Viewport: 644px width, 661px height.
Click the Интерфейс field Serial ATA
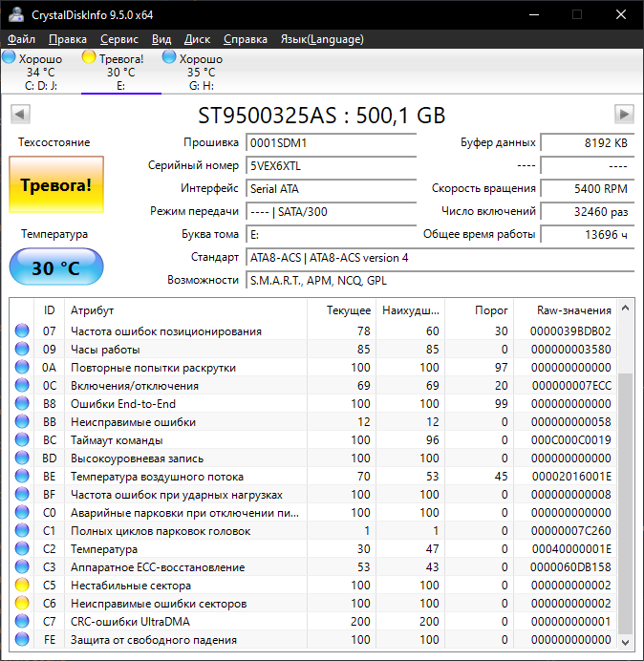click(331, 188)
